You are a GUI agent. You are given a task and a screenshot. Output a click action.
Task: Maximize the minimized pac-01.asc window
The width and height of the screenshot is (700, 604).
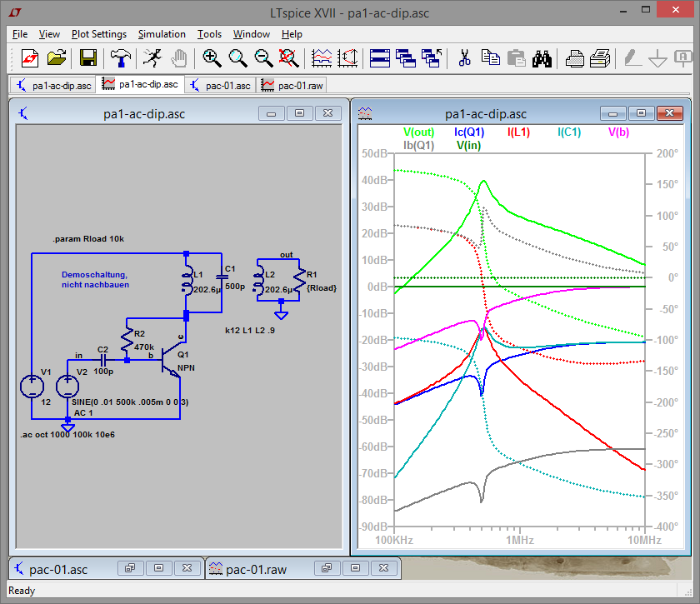(158, 568)
